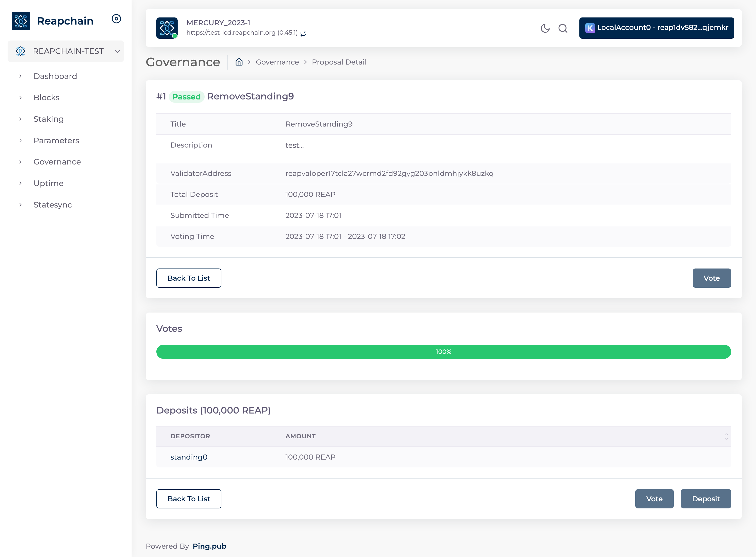756x557 pixels.
Task: Click the Reapchain logo icon in sidebar
Action: pos(20,21)
